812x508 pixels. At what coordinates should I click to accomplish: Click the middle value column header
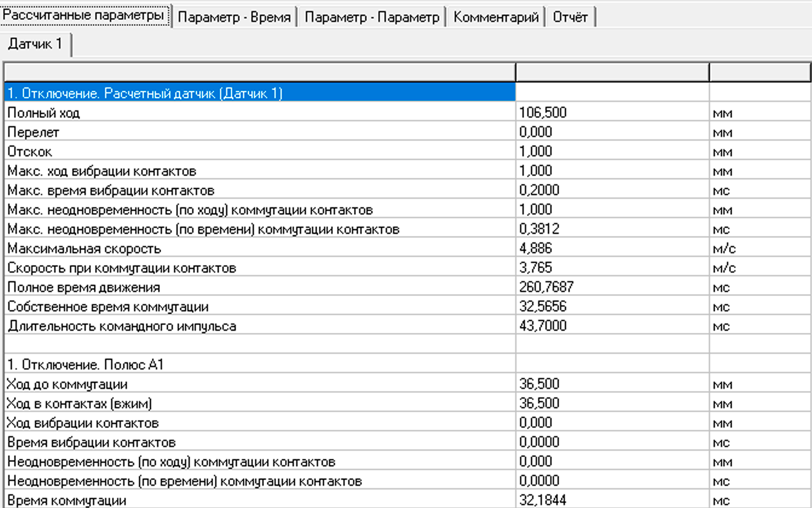tap(612, 72)
